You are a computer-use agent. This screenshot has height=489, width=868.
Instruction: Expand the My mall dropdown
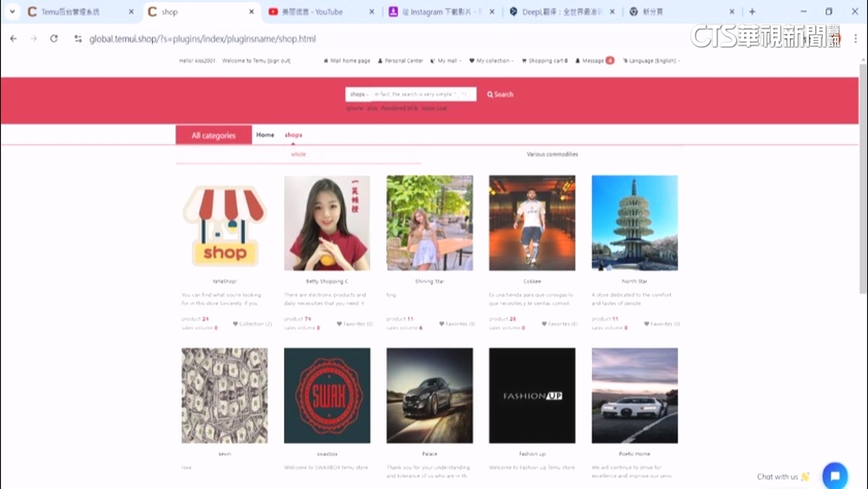(x=449, y=61)
